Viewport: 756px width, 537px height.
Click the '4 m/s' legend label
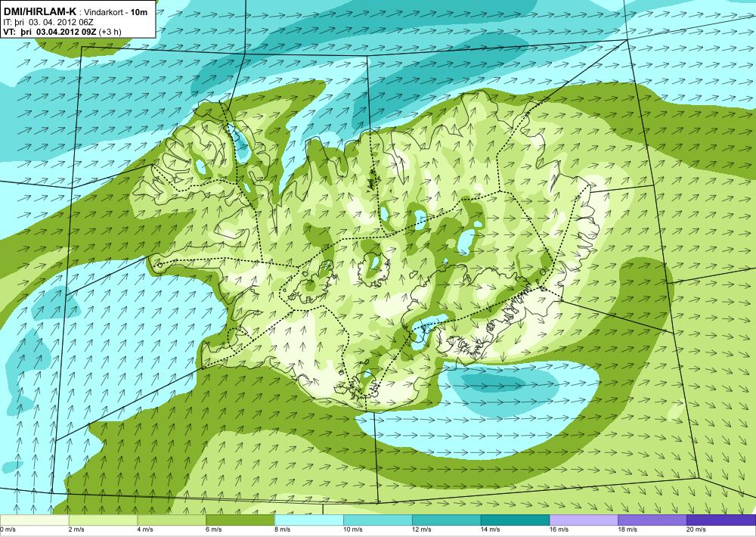145,529
